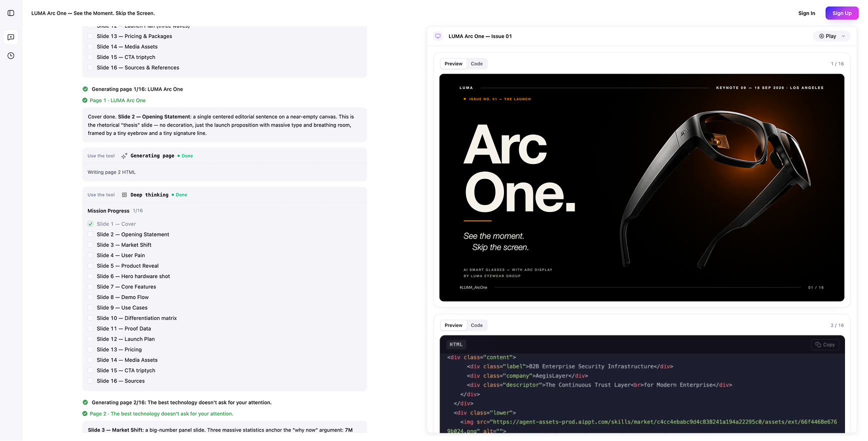Click LUMA Arc One — Issue 01 title
The width and height of the screenshot is (868, 441).
coord(480,36)
